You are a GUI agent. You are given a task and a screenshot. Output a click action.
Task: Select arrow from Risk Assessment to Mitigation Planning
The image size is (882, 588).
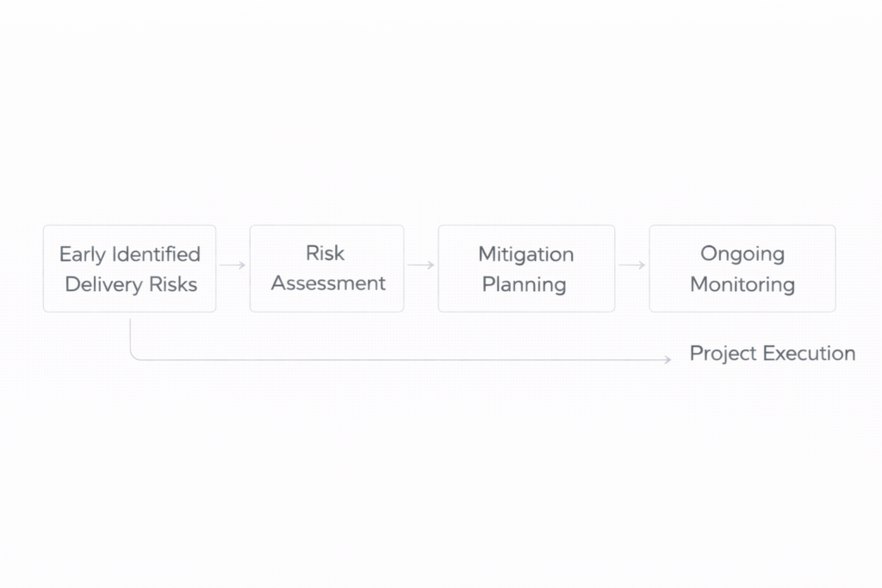click(420, 265)
